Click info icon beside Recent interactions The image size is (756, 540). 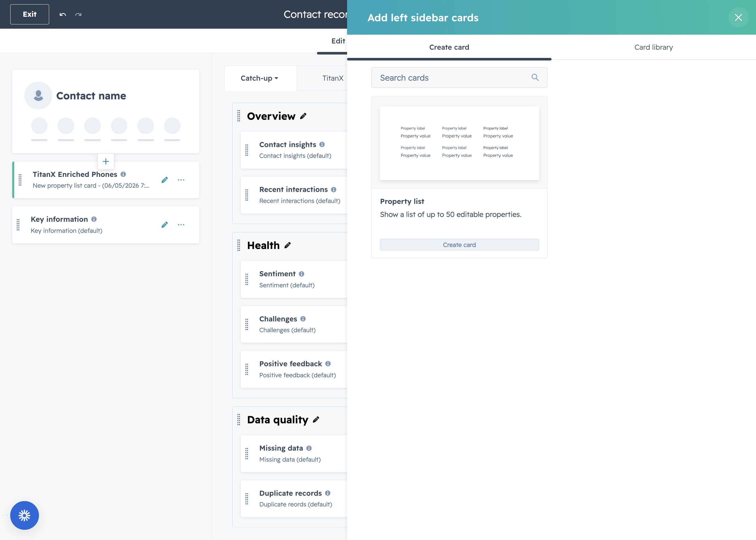334,190
